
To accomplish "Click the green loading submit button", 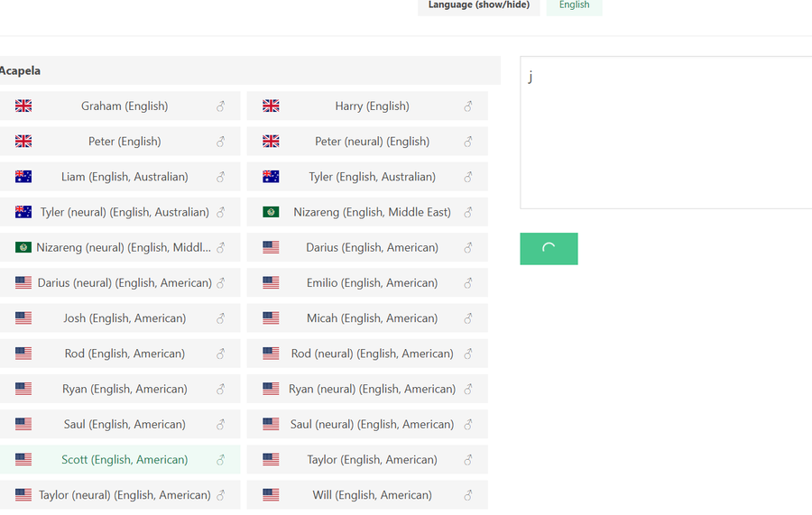I will (549, 249).
